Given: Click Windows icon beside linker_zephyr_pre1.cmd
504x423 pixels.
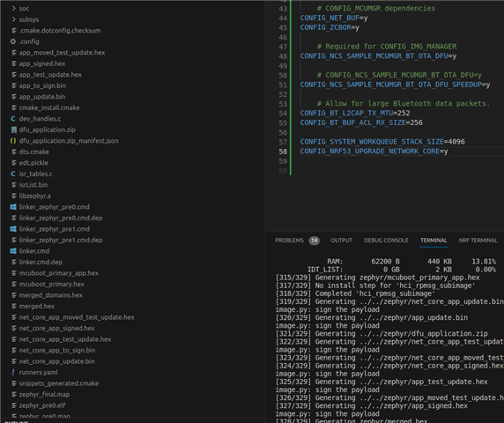Looking at the screenshot, I should click(x=13, y=229).
